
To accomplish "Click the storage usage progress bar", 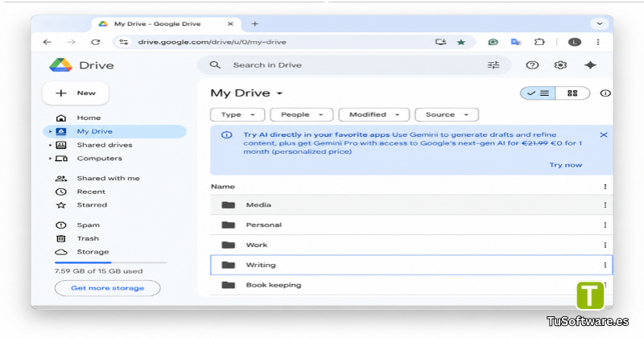I will pyautogui.click(x=110, y=262).
